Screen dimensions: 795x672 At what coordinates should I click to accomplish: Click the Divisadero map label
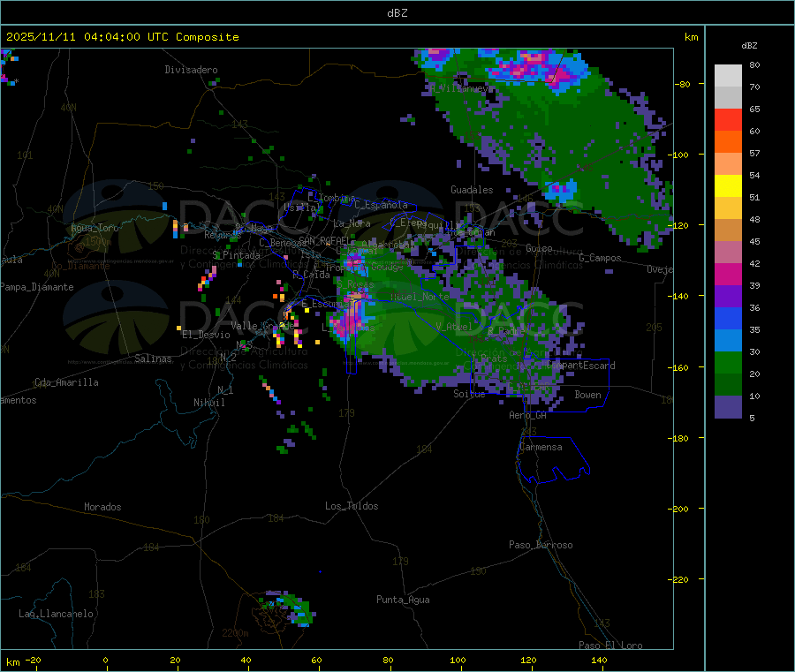click(x=191, y=70)
